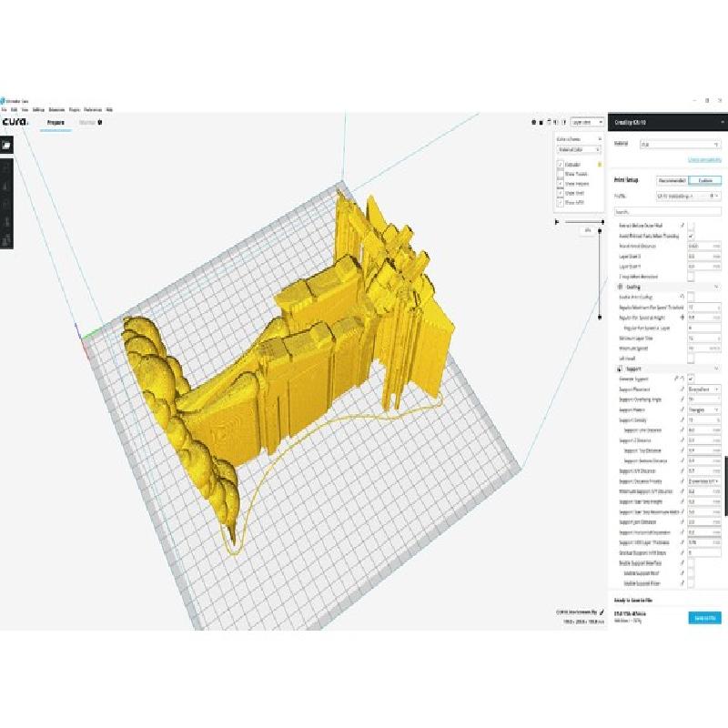This screenshot has width=728, height=728.
Task: Click the Support Density value field
Action: [x=704, y=420]
